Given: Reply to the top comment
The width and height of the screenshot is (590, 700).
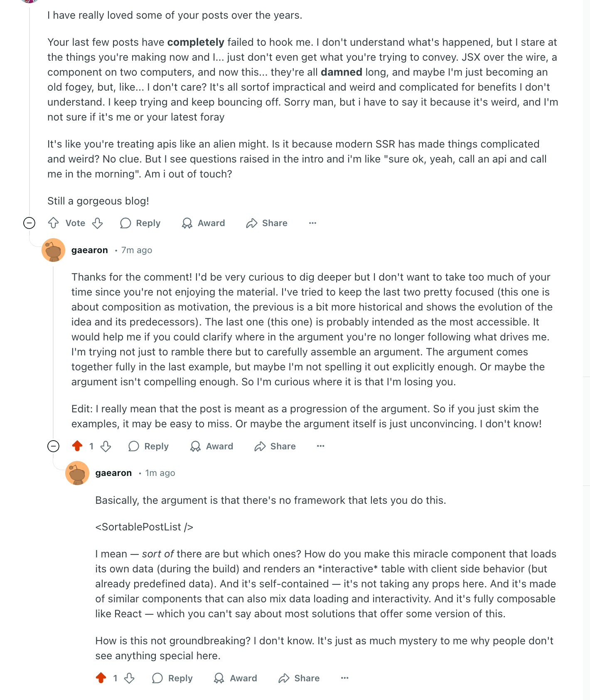Looking at the screenshot, I should (x=140, y=223).
